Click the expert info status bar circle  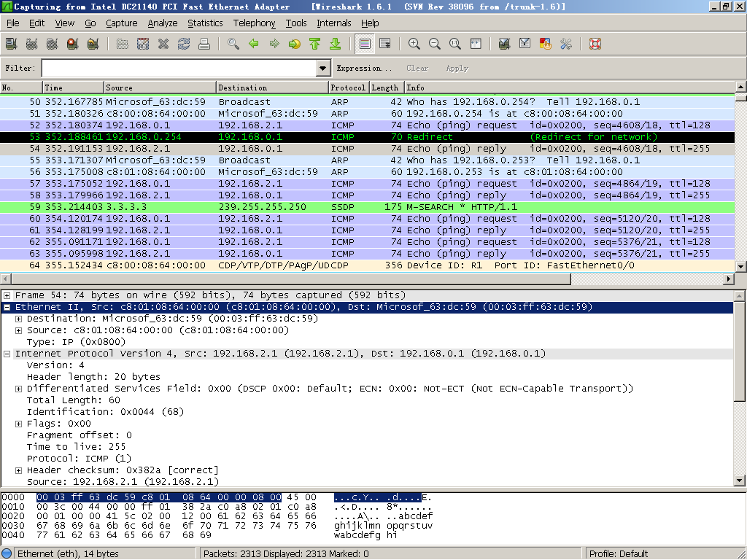coord(7,553)
